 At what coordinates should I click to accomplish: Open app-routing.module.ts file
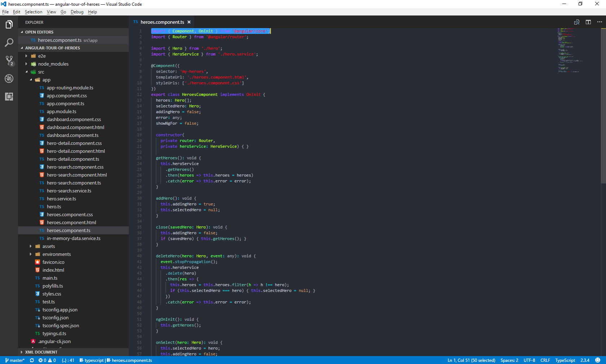pyautogui.click(x=74, y=88)
